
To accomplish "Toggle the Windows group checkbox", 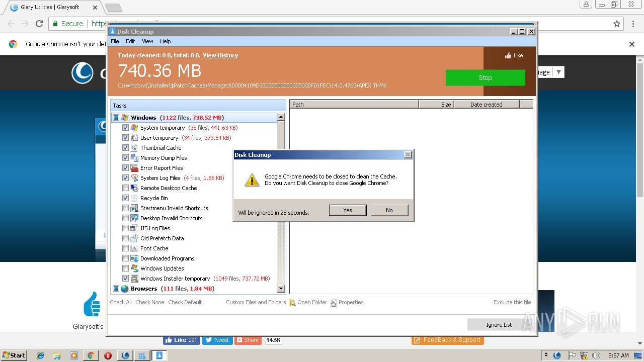I will [x=116, y=118].
